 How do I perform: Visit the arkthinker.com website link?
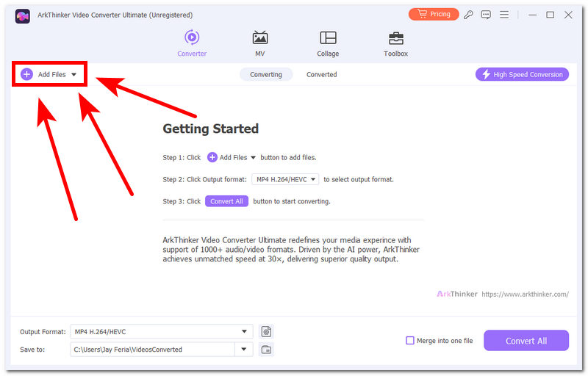click(525, 294)
